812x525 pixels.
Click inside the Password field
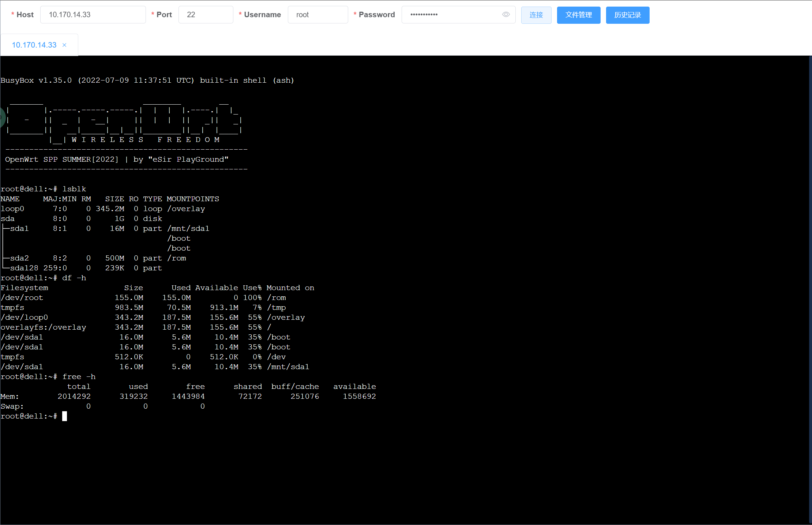450,15
